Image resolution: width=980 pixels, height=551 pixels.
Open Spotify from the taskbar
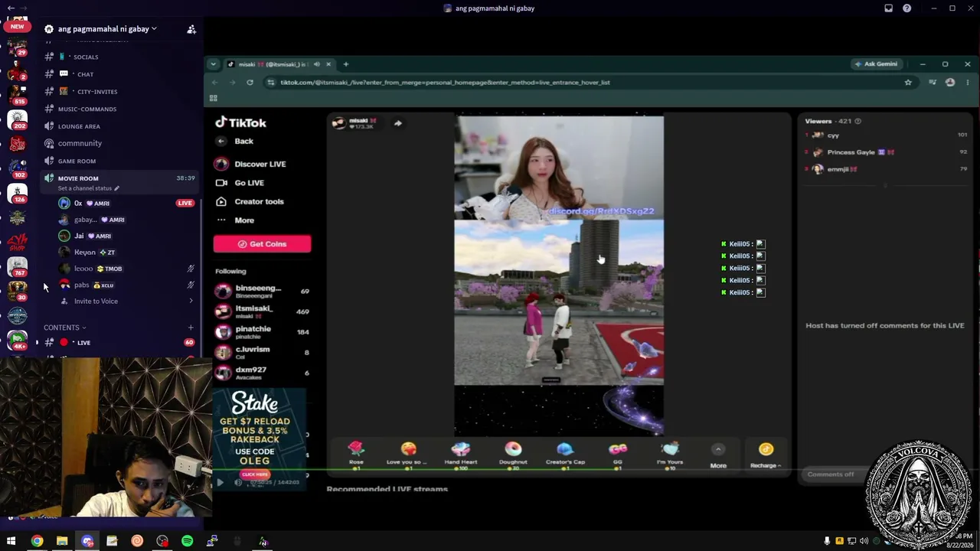click(188, 541)
